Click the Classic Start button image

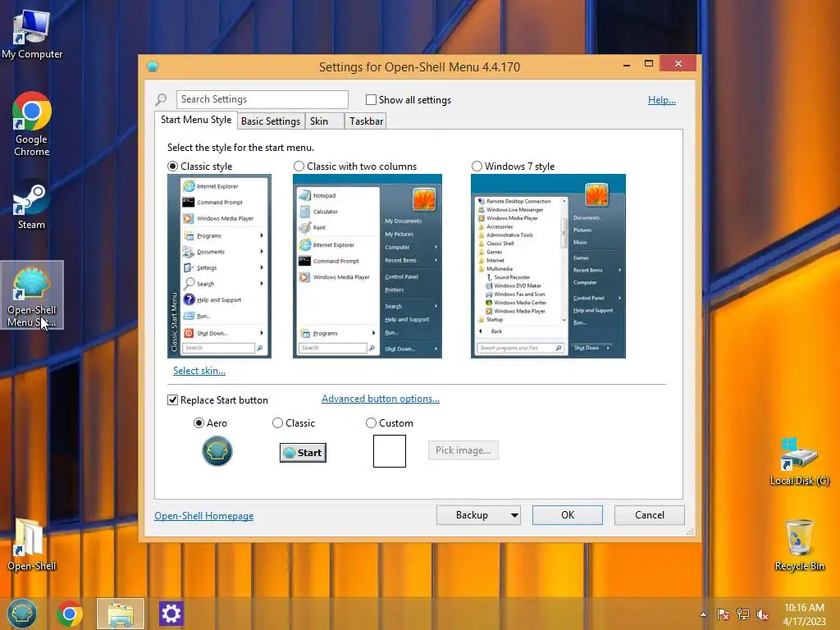[x=303, y=453]
